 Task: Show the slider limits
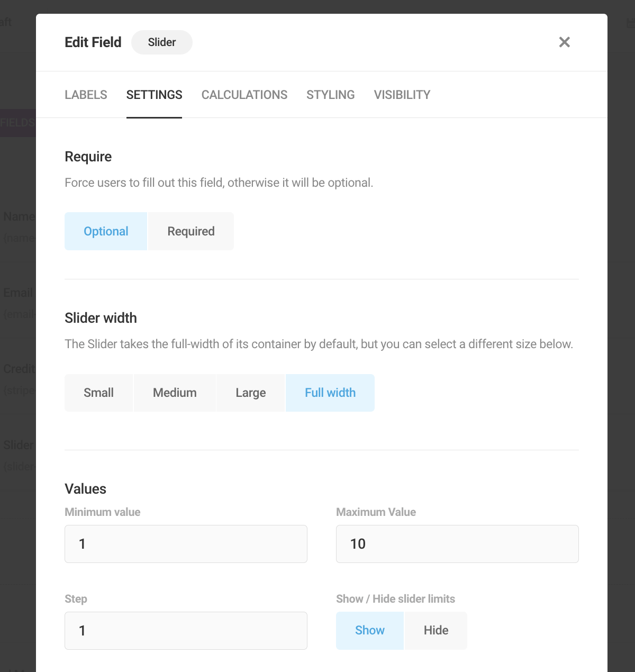[x=369, y=630]
